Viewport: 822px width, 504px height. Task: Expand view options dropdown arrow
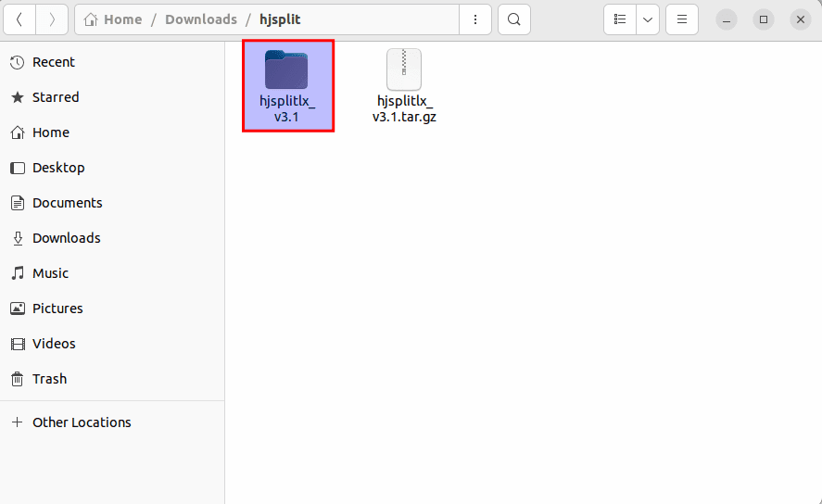tap(648, 19)
